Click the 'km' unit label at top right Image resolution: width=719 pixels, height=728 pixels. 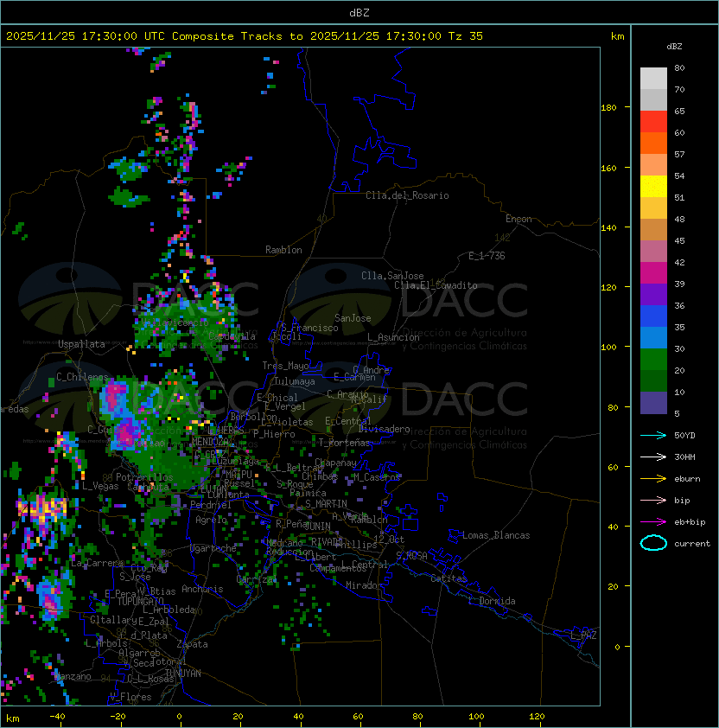[617, 36]
